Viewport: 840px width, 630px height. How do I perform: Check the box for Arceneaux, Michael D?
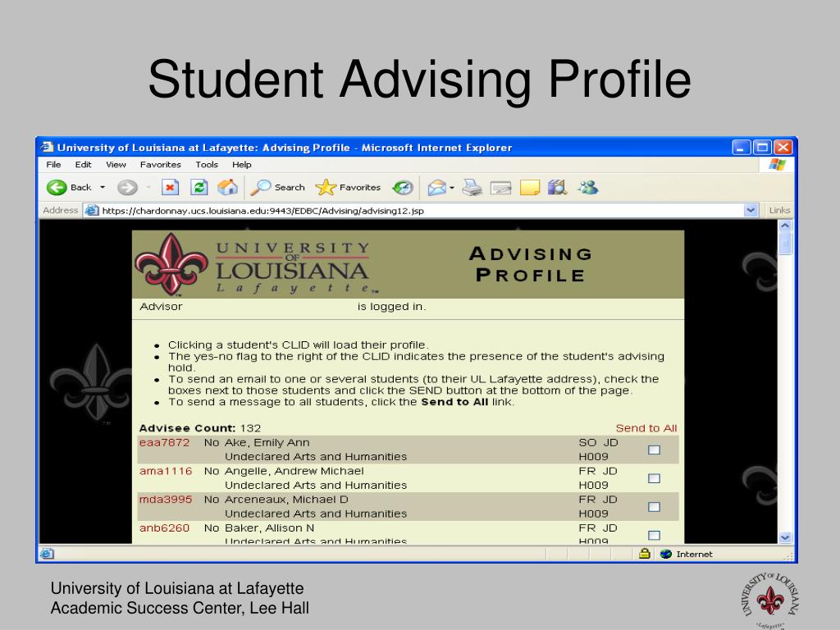tap(654, 507)
